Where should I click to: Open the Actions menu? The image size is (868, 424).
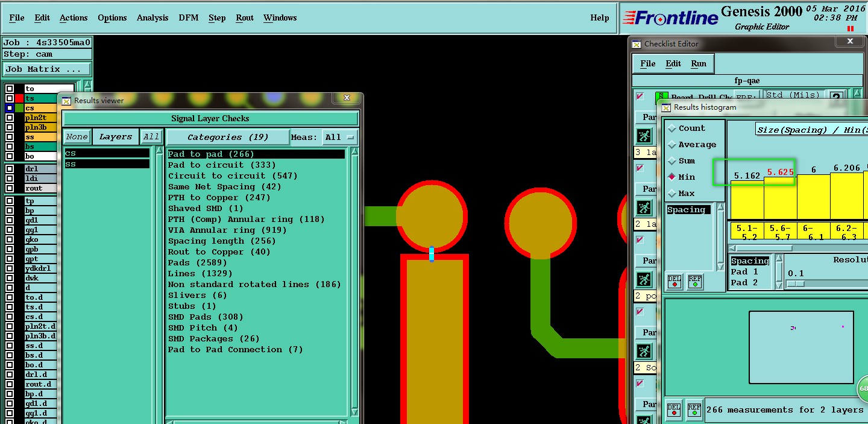point(74,17)
